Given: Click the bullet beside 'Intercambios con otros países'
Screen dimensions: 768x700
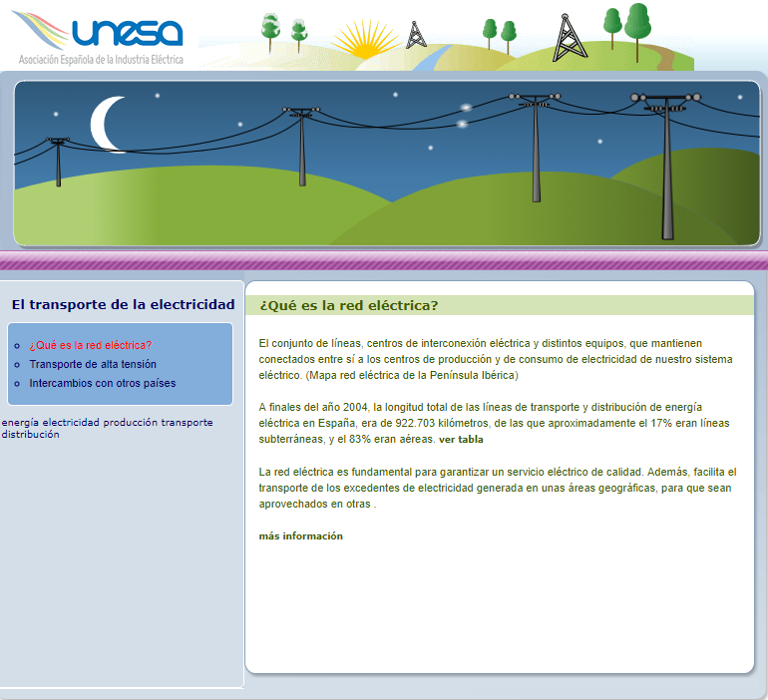Looking at the screenshot, I should click(x=16, y=384).
